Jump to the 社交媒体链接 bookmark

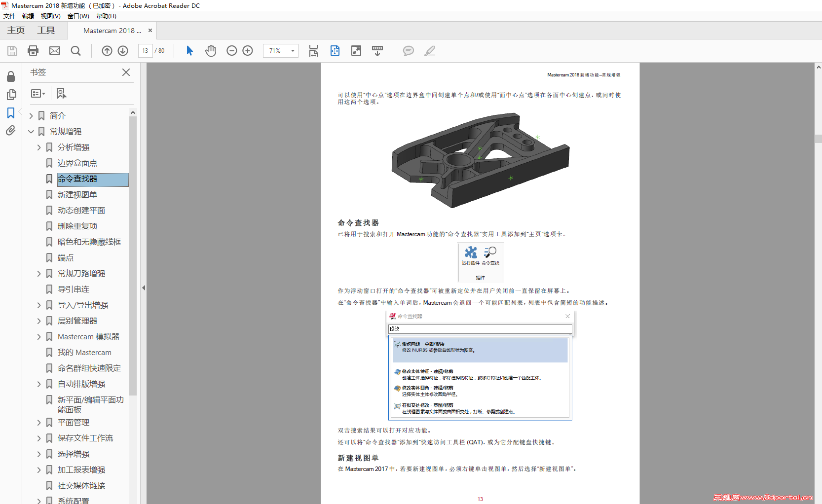tap(81, 486)
